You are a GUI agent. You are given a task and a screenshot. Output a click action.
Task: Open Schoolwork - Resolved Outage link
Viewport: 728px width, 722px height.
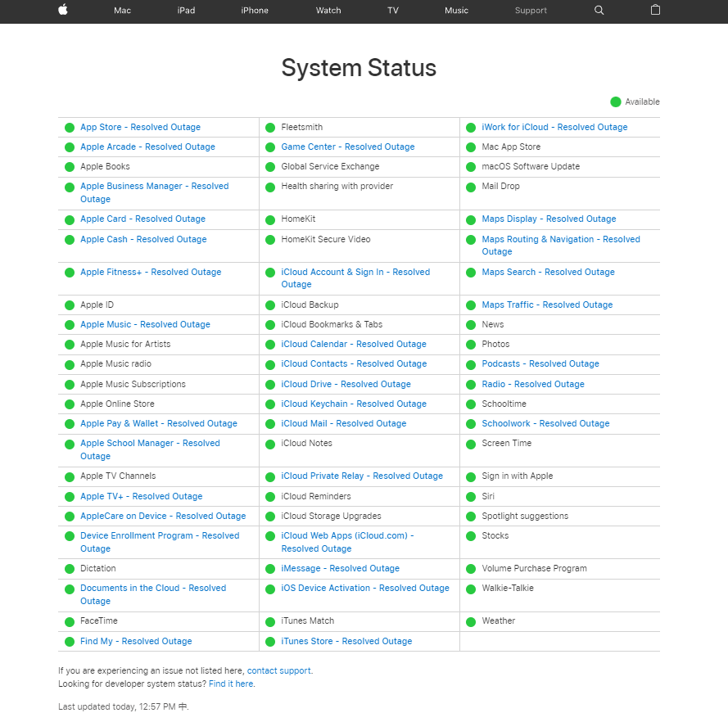545,423
